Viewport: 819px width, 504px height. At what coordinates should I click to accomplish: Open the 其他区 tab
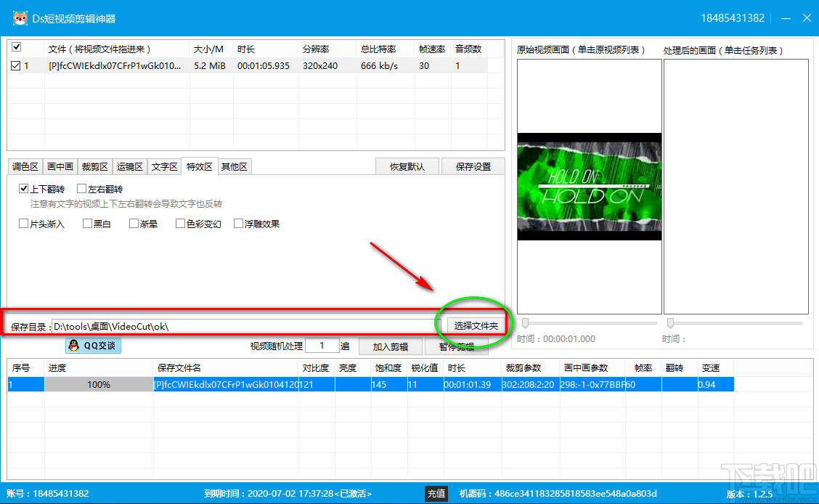click(x=235, y=166)
